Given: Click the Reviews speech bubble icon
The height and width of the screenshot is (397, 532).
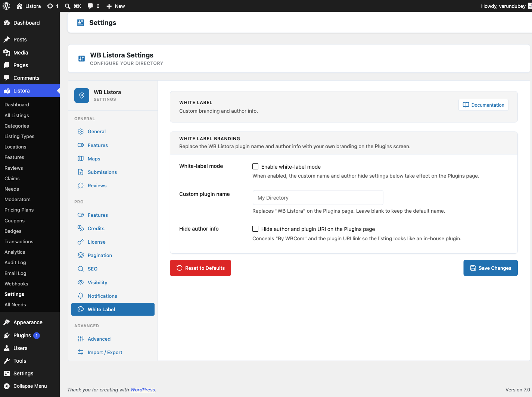Looking at the screenshot, I should 81,185.
